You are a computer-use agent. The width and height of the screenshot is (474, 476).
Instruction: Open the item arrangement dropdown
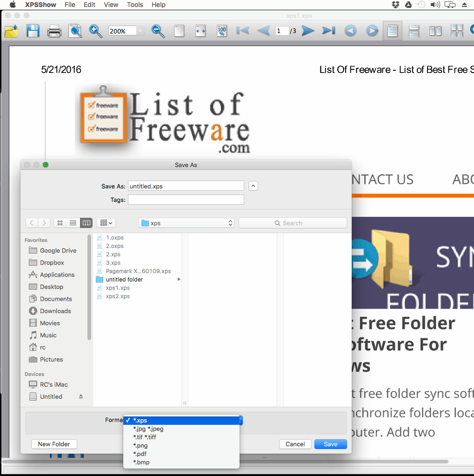point(106,223)
